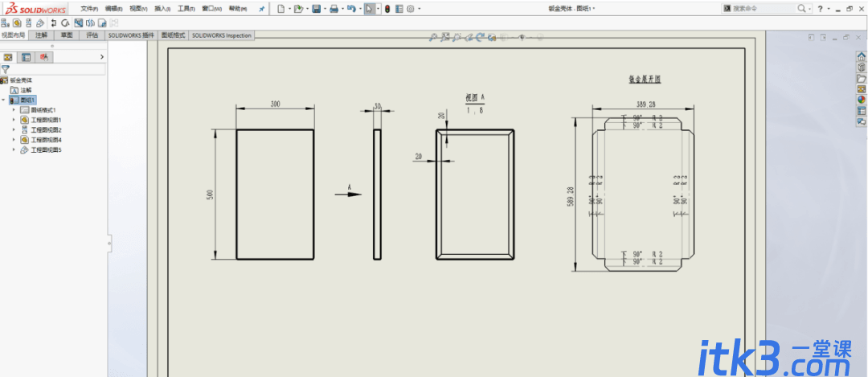Expand manager tabs with the right chevron
The width and height of the screenshot is (868, 377).
point(102,57)
